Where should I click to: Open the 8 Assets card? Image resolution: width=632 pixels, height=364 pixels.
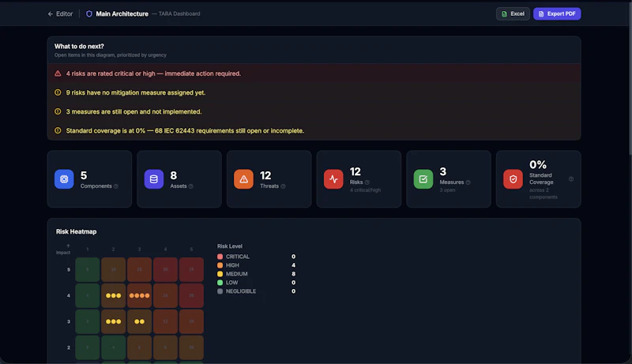pyautogui.click(x=179, y=179)
